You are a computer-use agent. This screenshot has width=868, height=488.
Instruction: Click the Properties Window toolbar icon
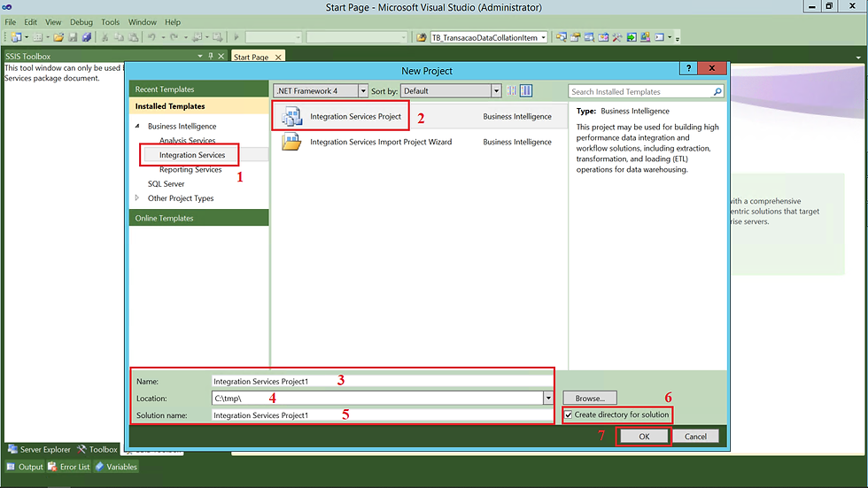click(x=575, y=37)
